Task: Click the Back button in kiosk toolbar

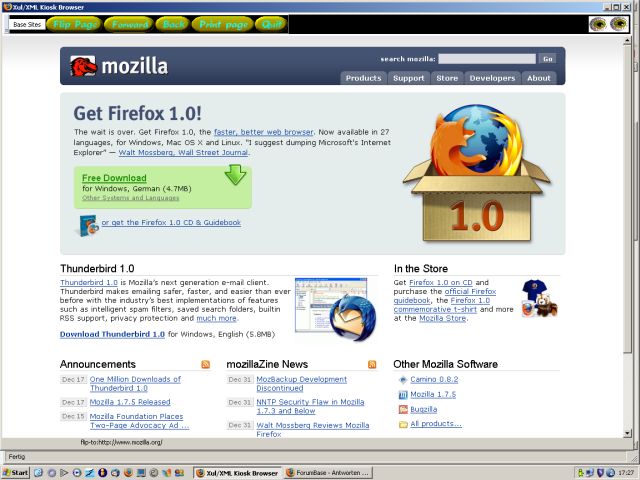Action: (x=173, y=24)
